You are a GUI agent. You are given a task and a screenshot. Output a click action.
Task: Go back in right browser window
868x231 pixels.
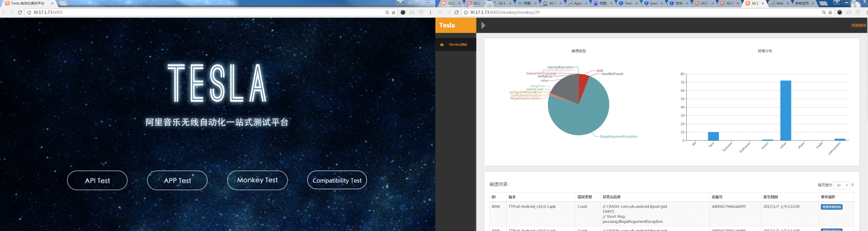(x=441, y=12)
